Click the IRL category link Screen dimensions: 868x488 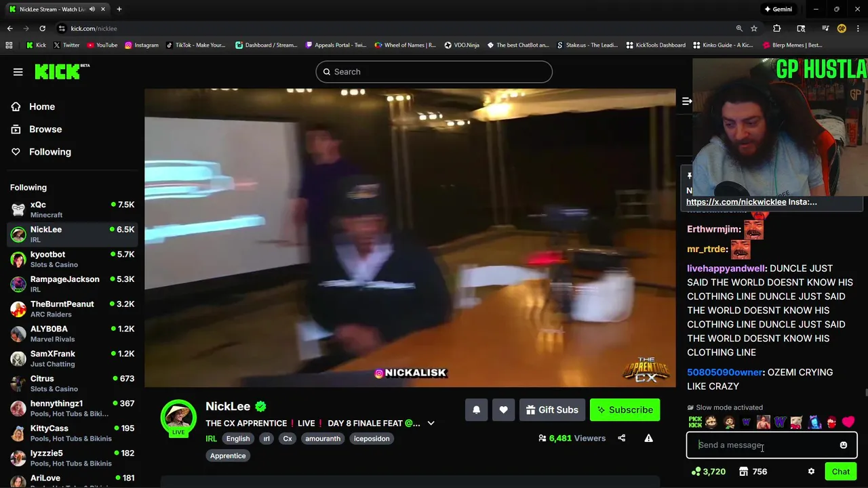(x=212, y=439)
